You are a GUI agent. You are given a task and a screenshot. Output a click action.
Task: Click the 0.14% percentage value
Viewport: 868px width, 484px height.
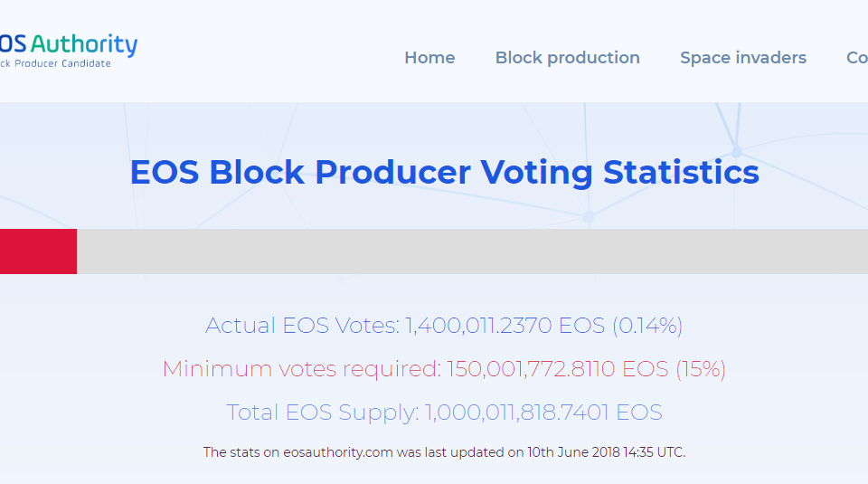click(x=647, y=325)
